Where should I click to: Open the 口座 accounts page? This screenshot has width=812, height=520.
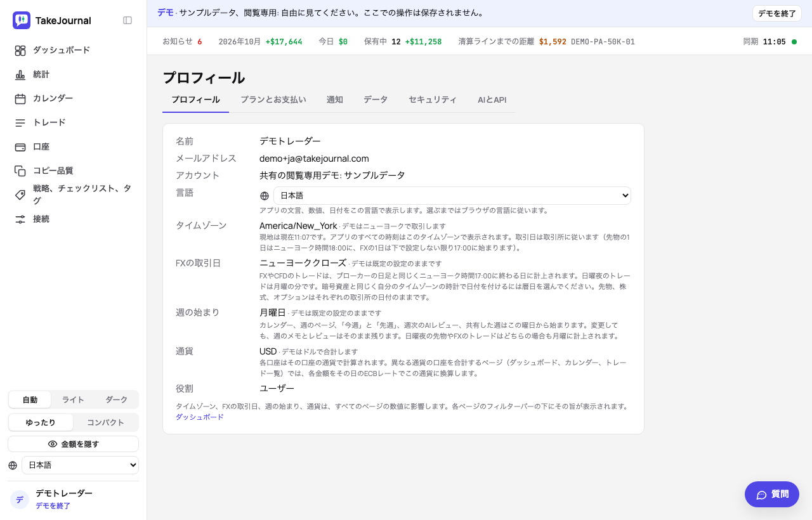point(74,146)
